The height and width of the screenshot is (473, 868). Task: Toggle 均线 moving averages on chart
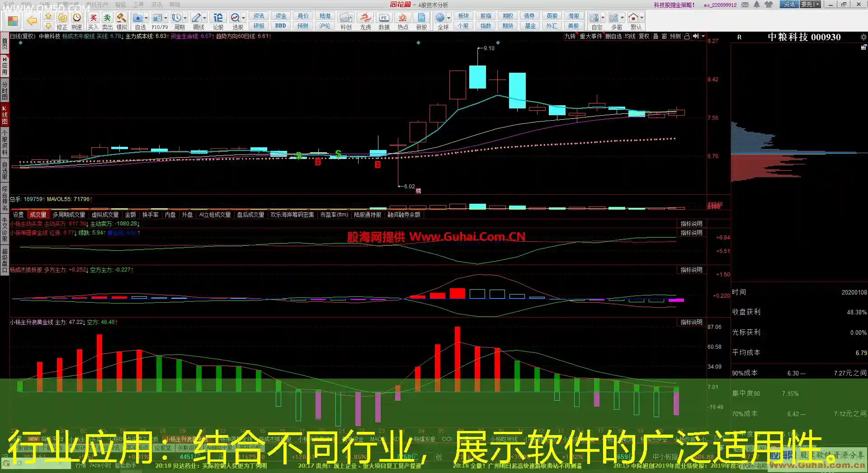[x=630, y=36]
